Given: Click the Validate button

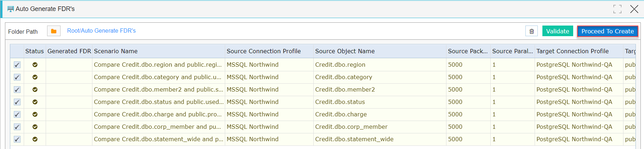Looking at the screenshot, I should pos(558,31).
